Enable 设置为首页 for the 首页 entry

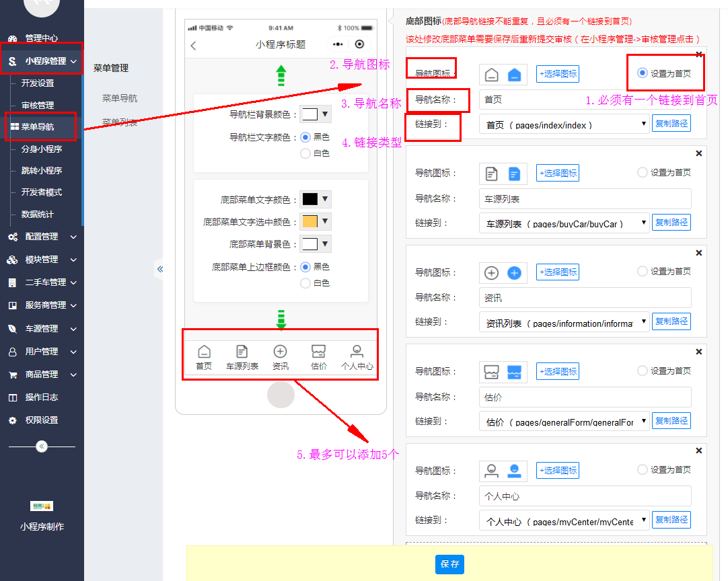tap(644, 74)
